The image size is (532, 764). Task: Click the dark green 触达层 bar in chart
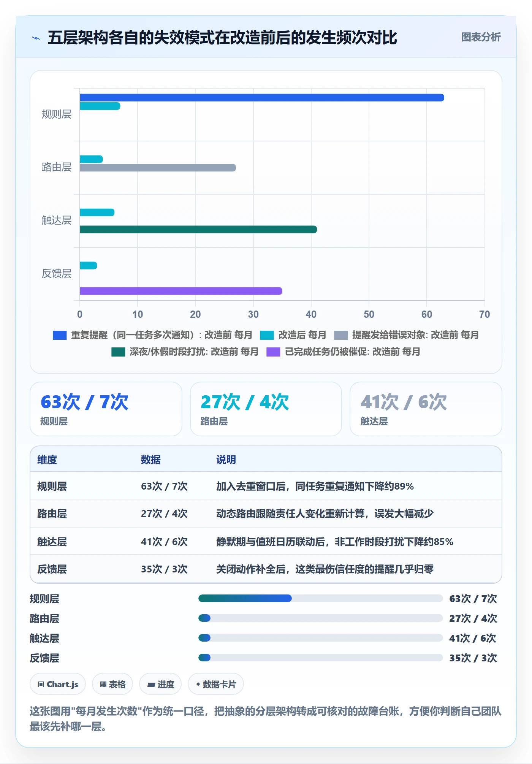pos(198,229)
